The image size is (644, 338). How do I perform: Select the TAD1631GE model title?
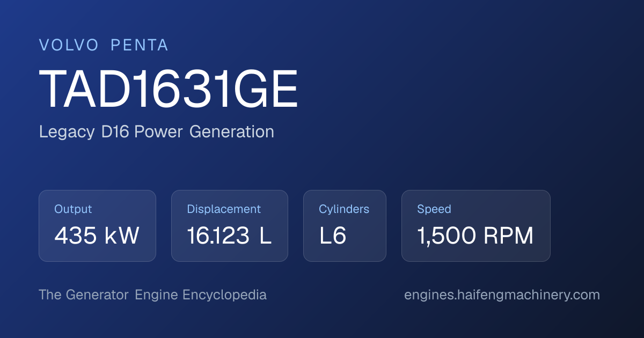tap(169, 90)
